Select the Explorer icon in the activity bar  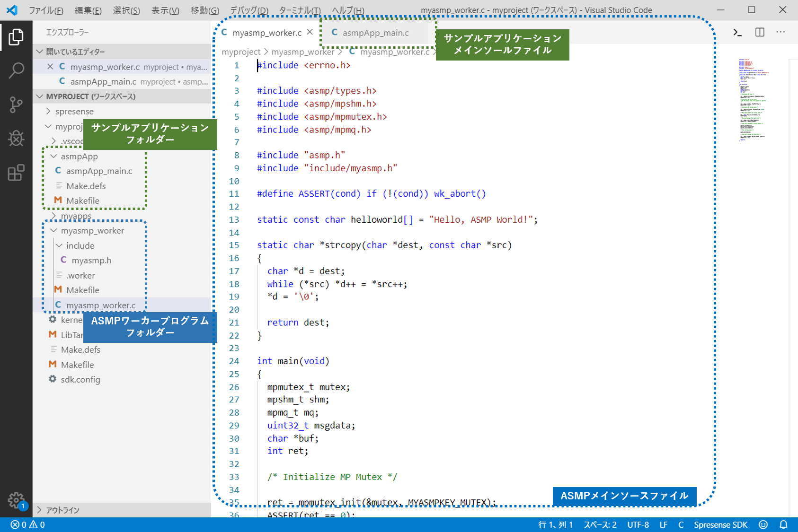click(16, 37)
